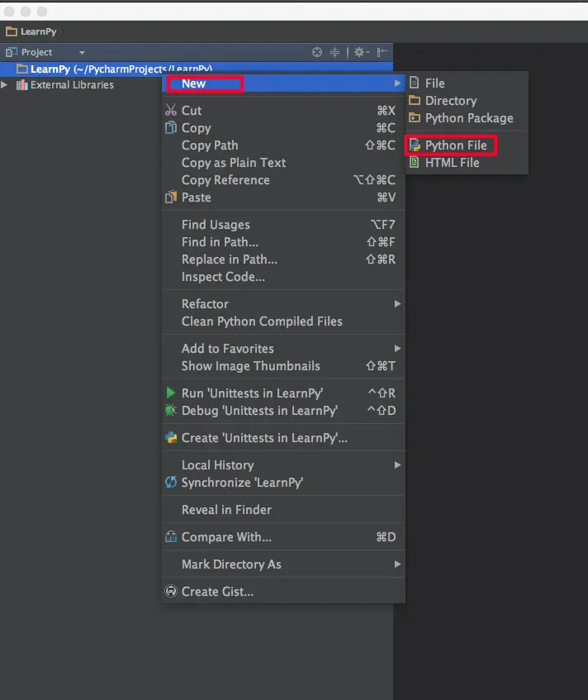
Task: Click the HTML File icon in submenu
Action: pyautogui.click(x=415, y=163)
